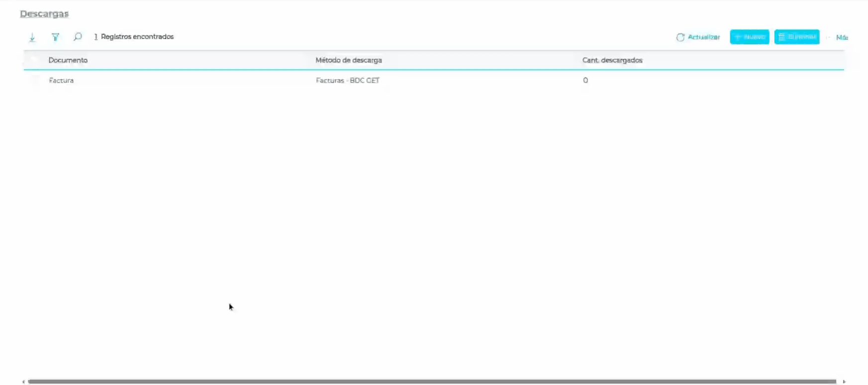Viewport: 868px width, 385px height.
Task: Open the filter funnel icon
Action: (x=55, y=37)
